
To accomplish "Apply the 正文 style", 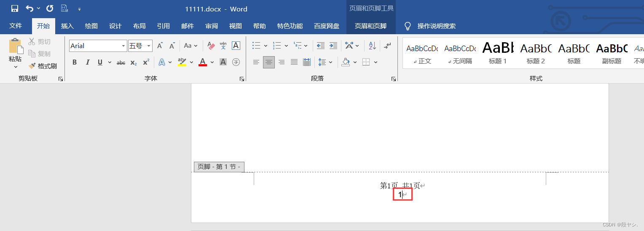I will click(x=422, y=53).
